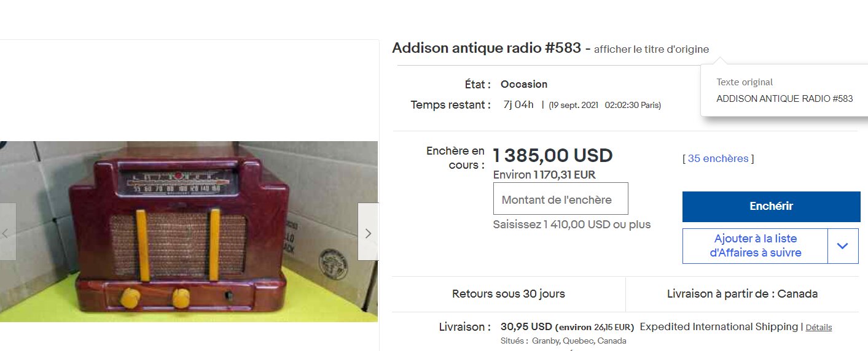Image resolution: width=868 pixels, height=351 pixels.
Task: Click the ADDISON ANTIQUE RADIO #583 tooltip text
Action: pos(784,99)
